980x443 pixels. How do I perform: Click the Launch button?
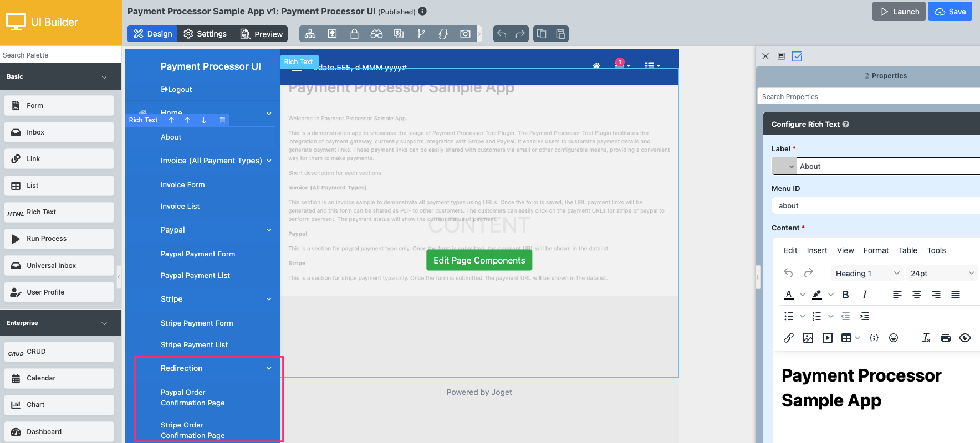click(899, 11)
